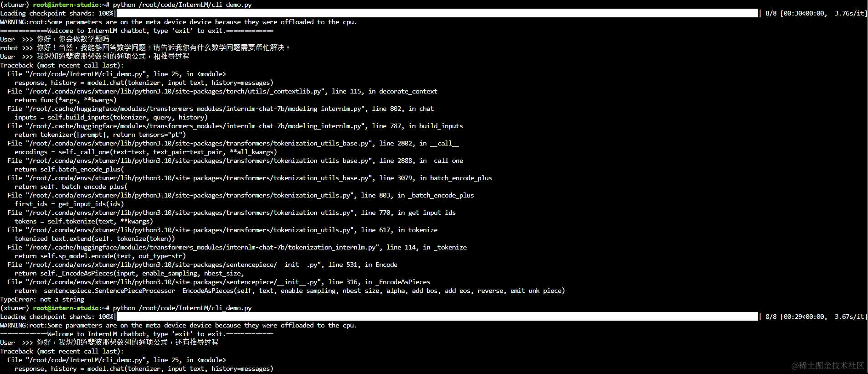Click the progress bar ending with 3.76s/it

pyautogui.click(x=437, y=13)
